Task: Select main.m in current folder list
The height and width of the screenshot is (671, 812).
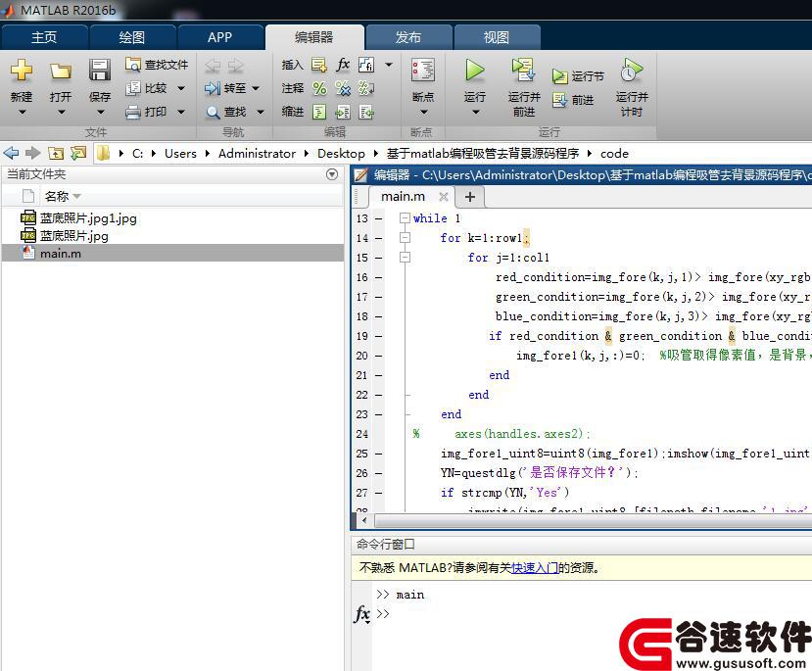Action: click(173, 253)
